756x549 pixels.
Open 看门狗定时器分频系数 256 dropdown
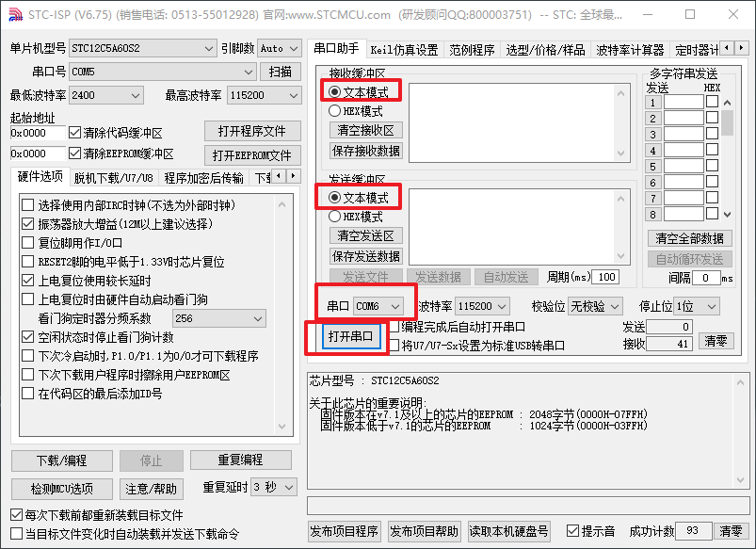pos(219,318)
